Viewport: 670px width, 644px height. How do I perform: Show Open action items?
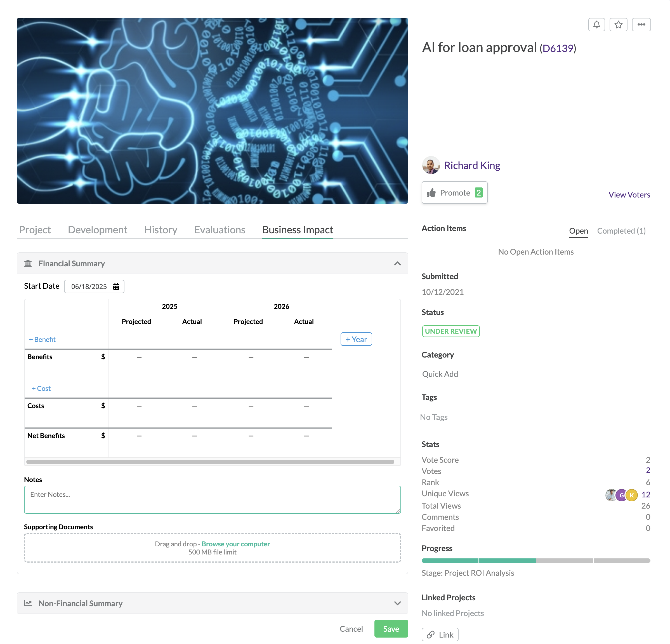click(578, 231)
